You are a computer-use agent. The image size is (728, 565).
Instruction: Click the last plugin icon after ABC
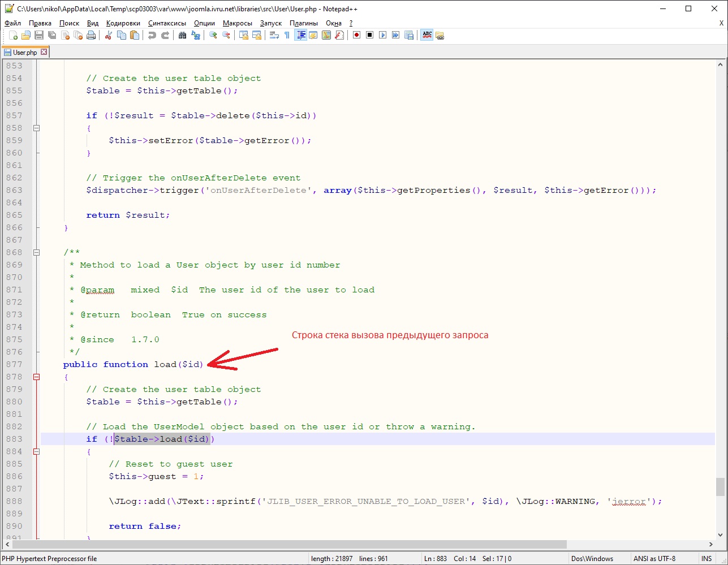pyautogui.click(x=440, y=35)
